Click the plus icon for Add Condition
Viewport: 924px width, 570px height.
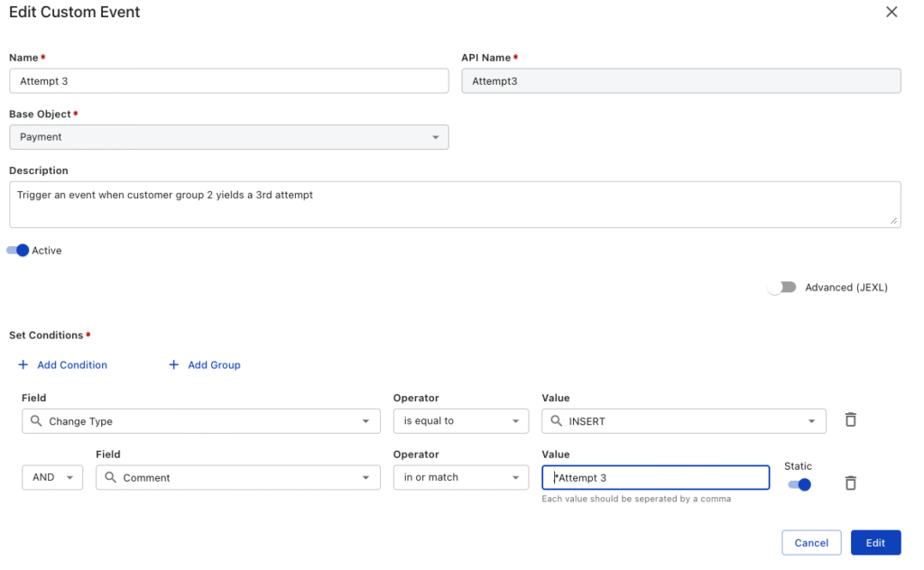point(23,365)
